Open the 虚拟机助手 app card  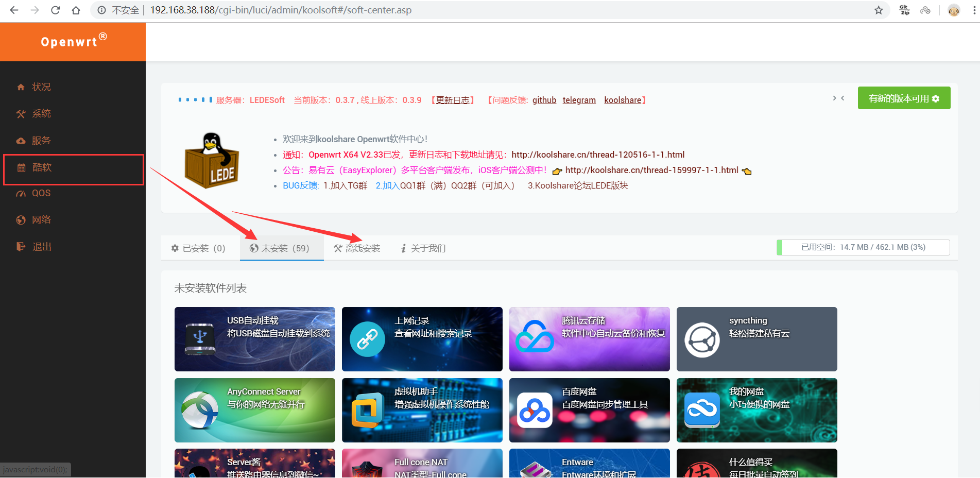pos(422,410)
